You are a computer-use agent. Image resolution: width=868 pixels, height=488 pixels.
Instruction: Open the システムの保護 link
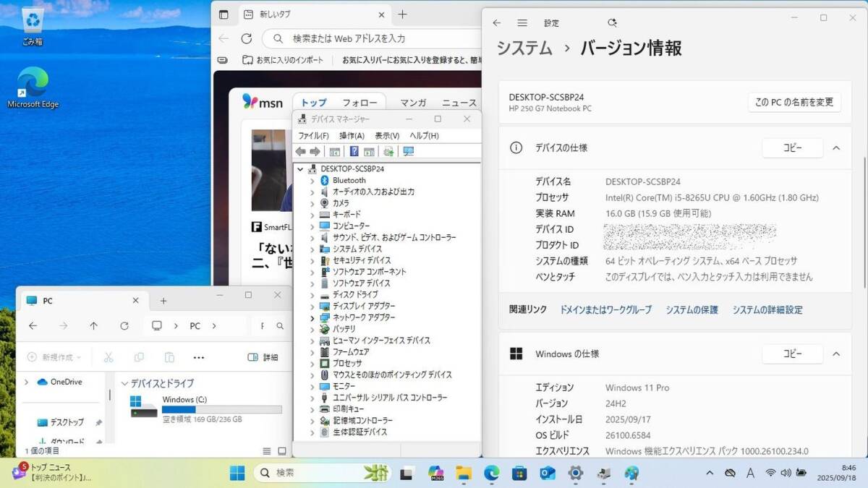[692, 309]
